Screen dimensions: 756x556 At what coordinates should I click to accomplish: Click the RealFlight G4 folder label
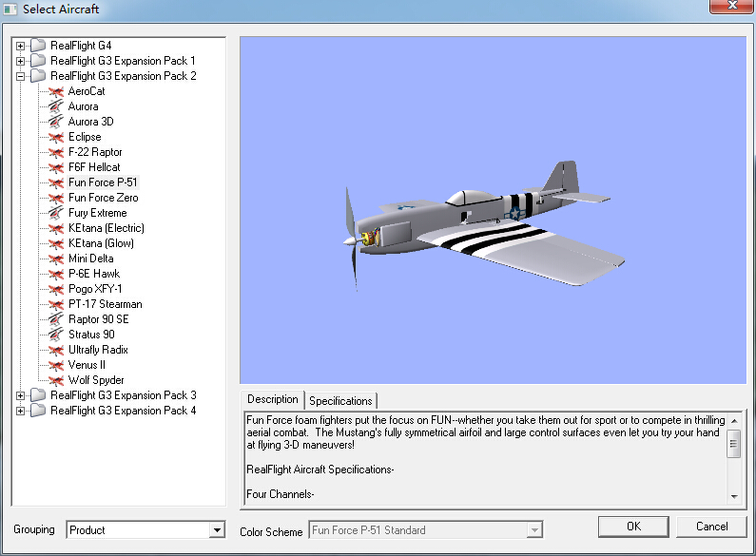click(81, 46)
